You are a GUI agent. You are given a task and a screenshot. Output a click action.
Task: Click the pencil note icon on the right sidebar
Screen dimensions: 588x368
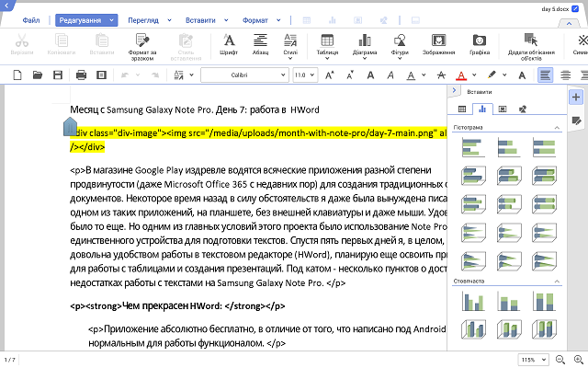[576, 121]
